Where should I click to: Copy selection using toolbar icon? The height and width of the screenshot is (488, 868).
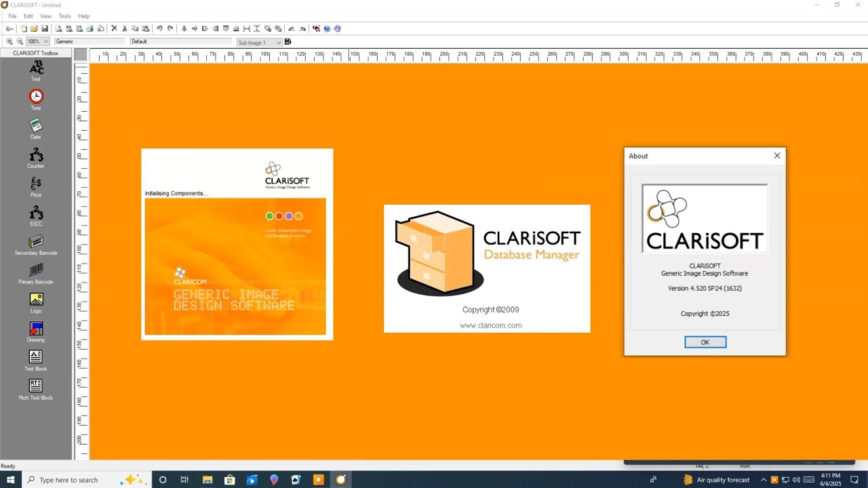click(x=135, y=28)
